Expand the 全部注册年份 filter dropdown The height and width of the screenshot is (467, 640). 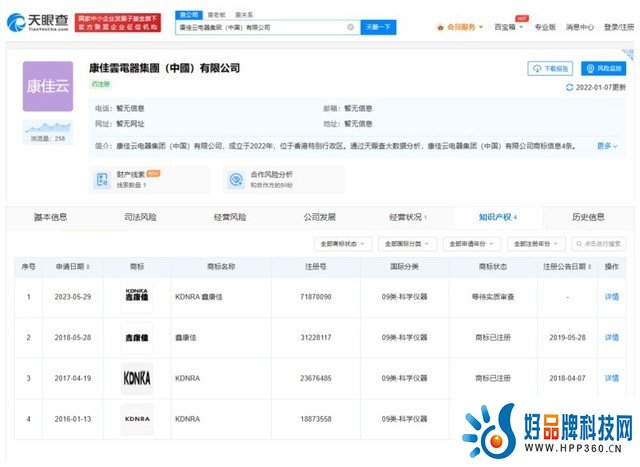point(536,244)
